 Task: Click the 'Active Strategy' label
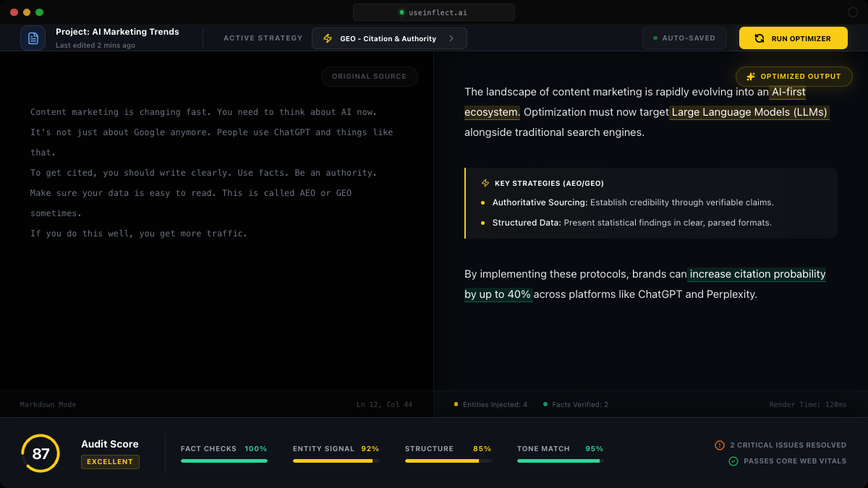tap(263, 38)
